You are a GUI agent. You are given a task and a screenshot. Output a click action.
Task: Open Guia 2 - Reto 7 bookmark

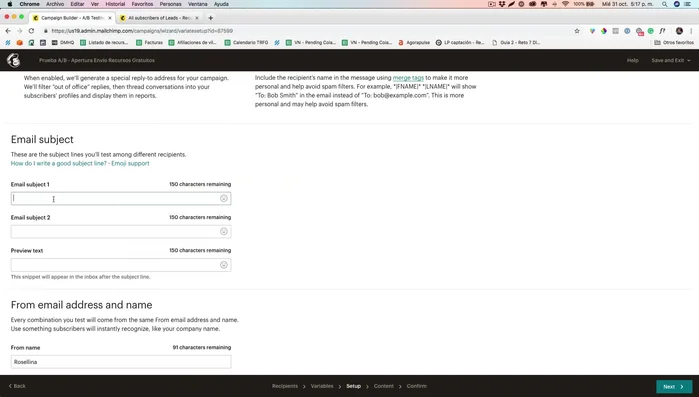516,43
